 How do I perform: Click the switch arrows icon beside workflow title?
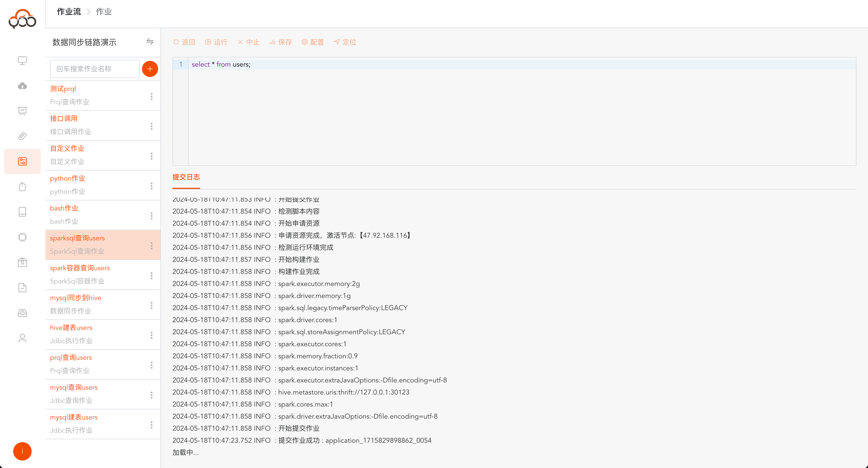[x=150, y=41]
